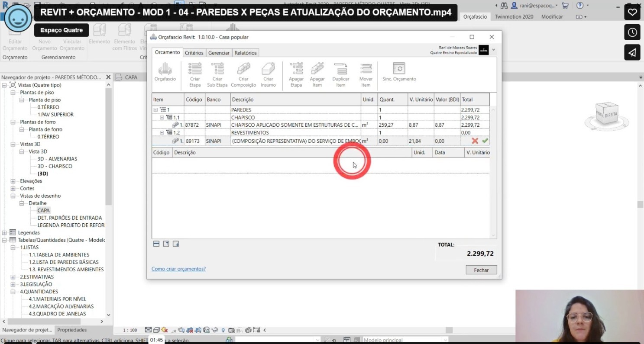The width and height of the screenshot is (644, 344).
Task: Switch to the Critérios tab
Action: [x=194, y=53]
